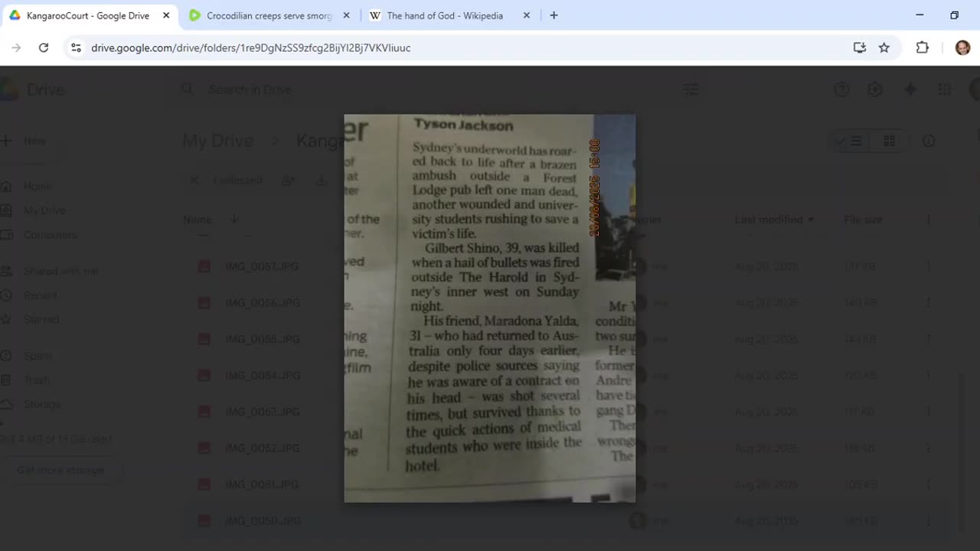Open Drive advanced search options
The width and height of the screenshot is (980, 551).
coord(691,90)
